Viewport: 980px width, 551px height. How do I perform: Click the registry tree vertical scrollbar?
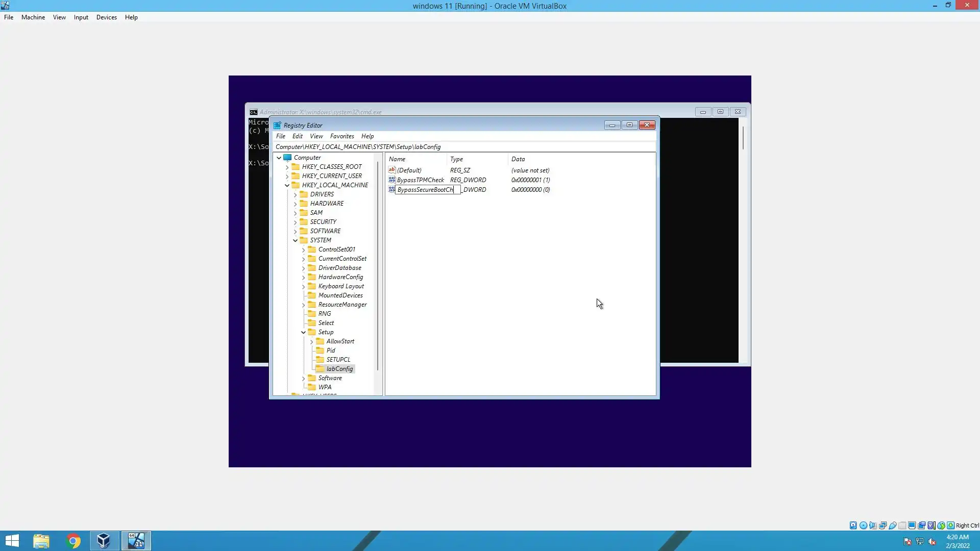click(x=378, y=265)
